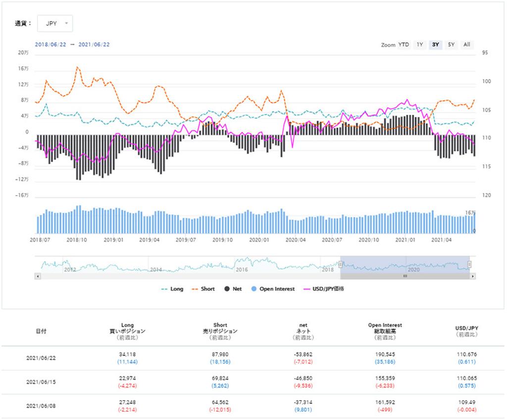
Task: Select the 5Y zoom range
Action: pyautogui.click(x=452, y=45)
